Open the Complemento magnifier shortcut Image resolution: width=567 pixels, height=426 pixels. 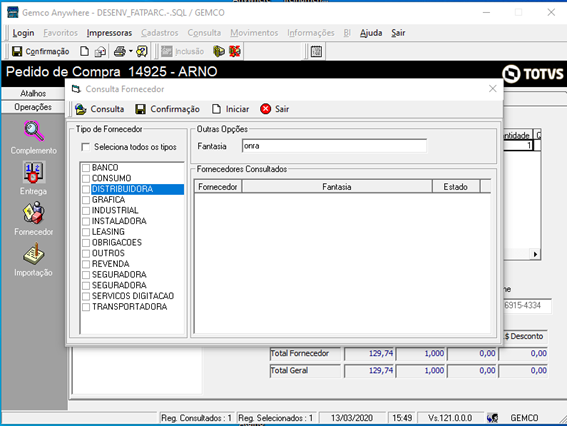click(34, 131)
